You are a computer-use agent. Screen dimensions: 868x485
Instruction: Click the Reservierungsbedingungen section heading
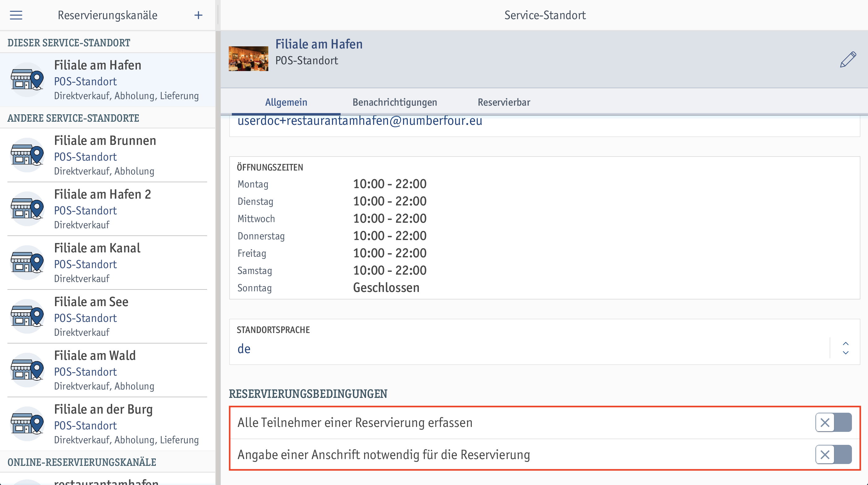308,394
